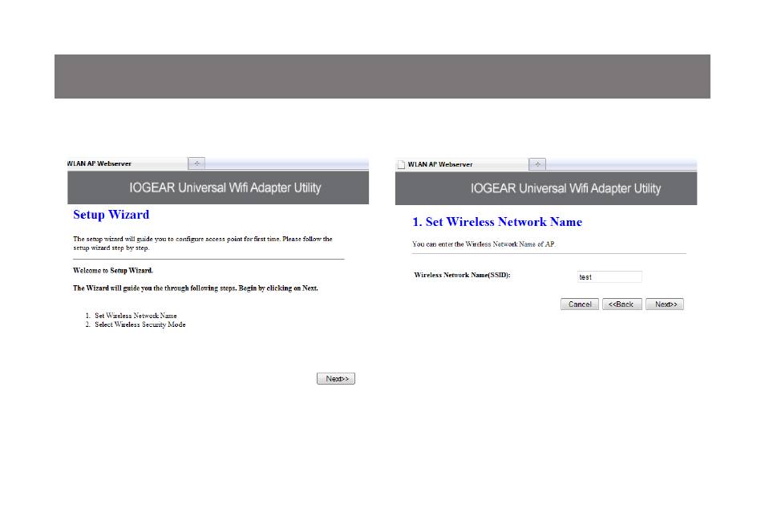Viewport: 765px width, 532px height.
Task: Click 'Welcome to Setup Wizard.' text
Action: [113, 270]
